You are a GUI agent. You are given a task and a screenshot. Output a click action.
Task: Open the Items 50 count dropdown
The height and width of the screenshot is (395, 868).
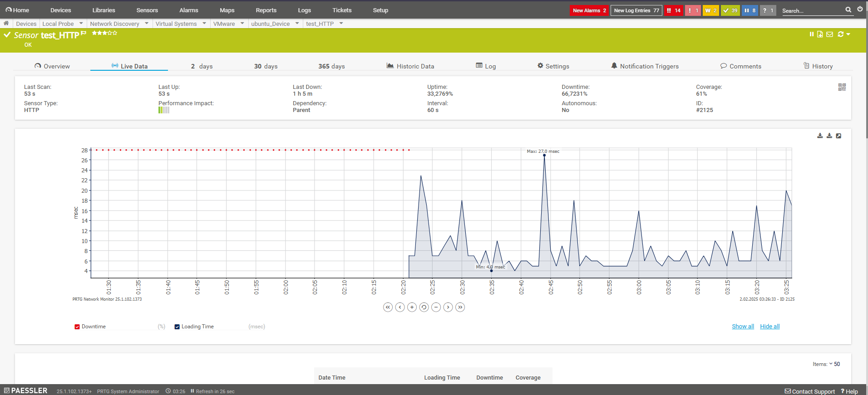click(834, 364)
